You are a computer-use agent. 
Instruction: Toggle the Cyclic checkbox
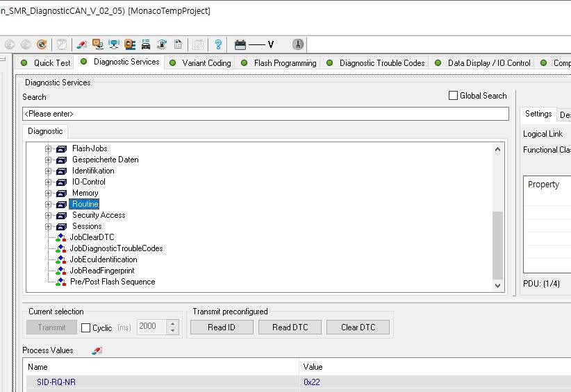(85, 328)
